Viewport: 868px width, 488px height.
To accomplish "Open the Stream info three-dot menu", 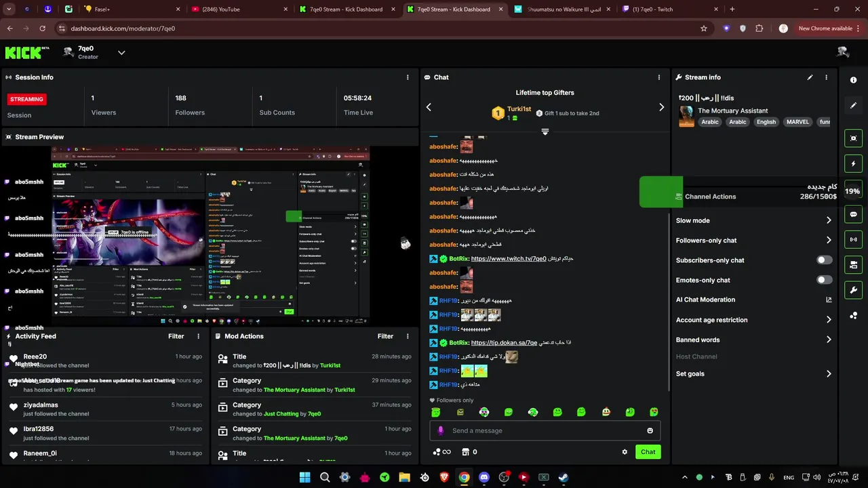I will [826, 77].
